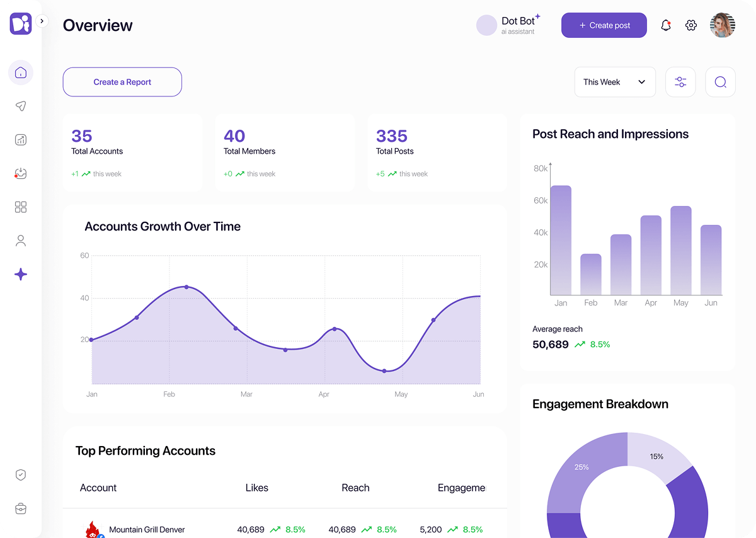The image size is (756, 538).
Task: Click the Mountain Grill Denver flame logo
Action: [94, 529]
